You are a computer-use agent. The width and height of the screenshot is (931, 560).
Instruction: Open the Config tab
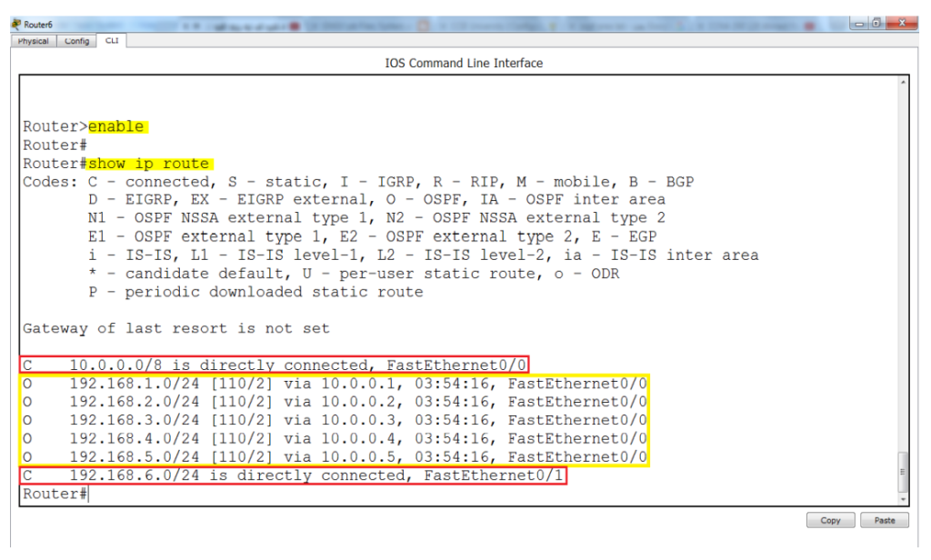coord(76,41)
